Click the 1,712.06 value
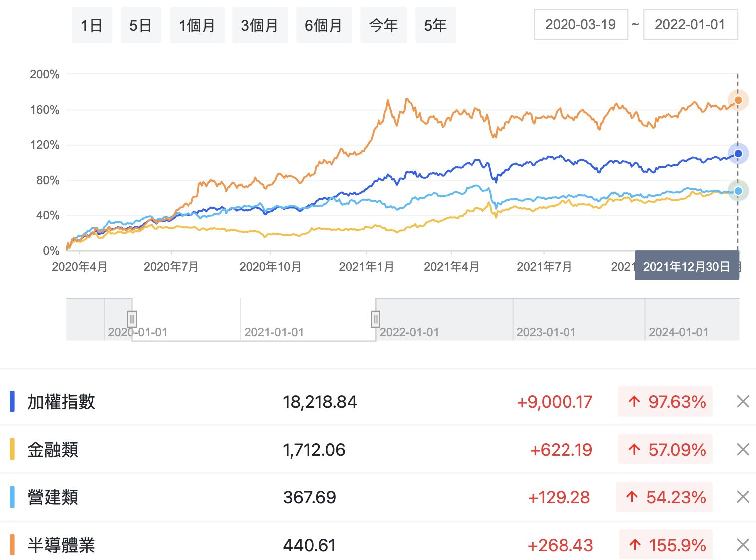The image size is (756, 560). click(x=314, y=450)
